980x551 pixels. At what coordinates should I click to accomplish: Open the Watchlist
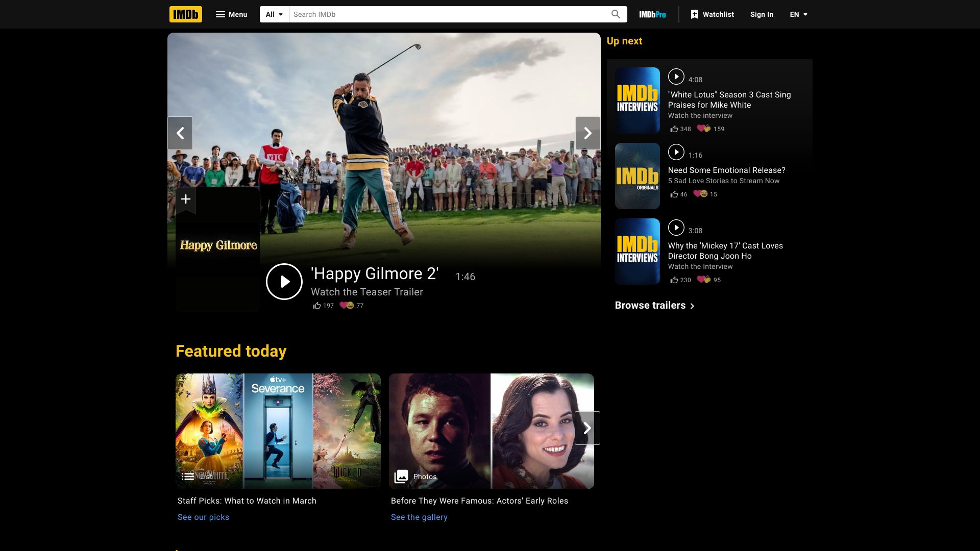[712, 14]
